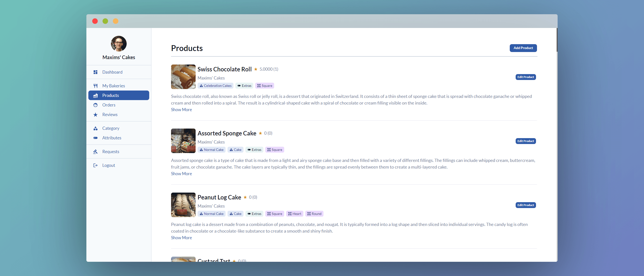Edit the Swiss Chocolate Roll product
Screen dimensions: 644x276
click(x=525, y=77)
